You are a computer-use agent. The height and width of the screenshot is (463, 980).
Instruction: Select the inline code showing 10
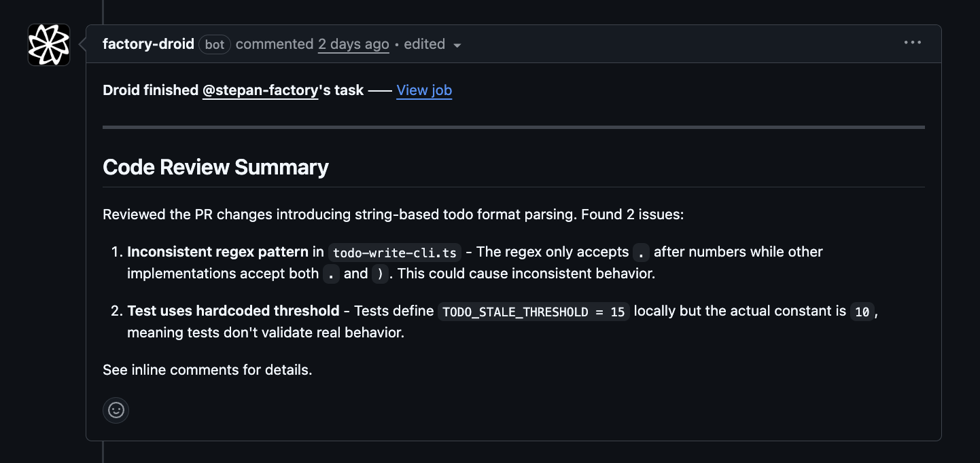[x=862, y=312]
